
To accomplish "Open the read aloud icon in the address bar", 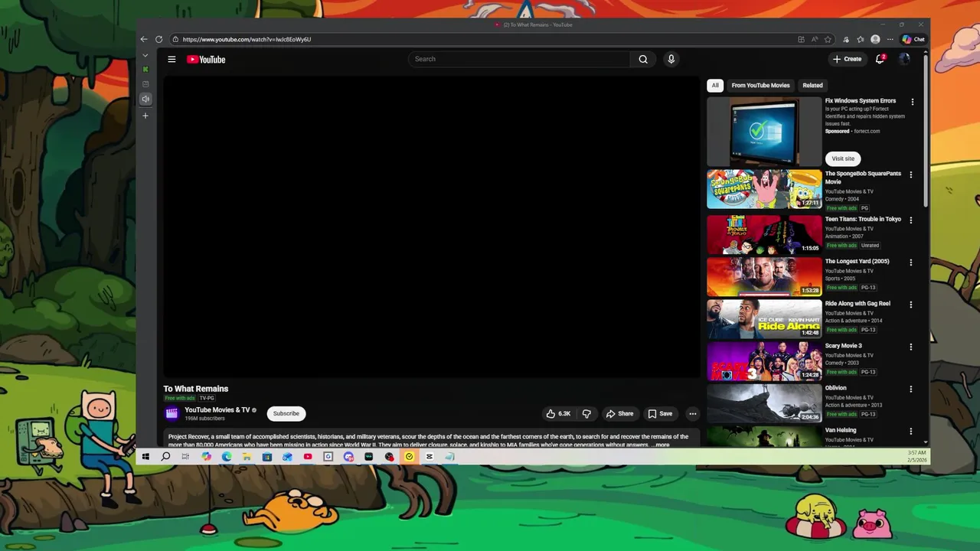I will pyautogui.click(x=815, y=39).
